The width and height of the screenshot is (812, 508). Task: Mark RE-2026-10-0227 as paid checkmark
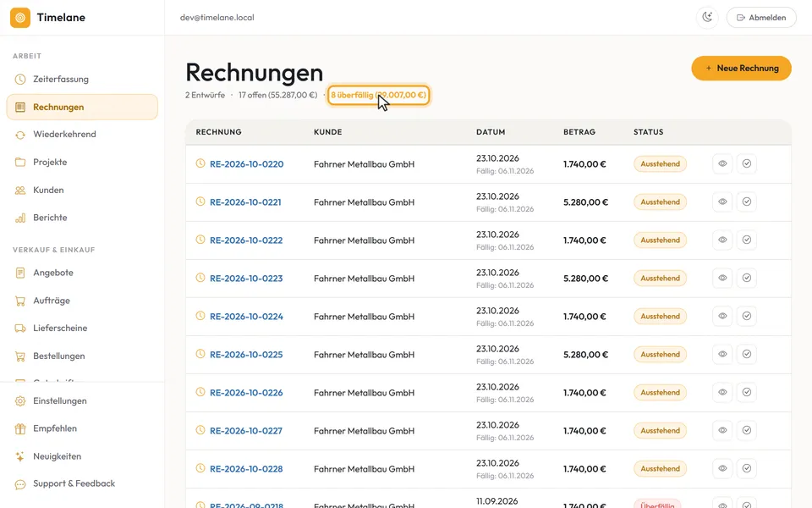point(747,430)
